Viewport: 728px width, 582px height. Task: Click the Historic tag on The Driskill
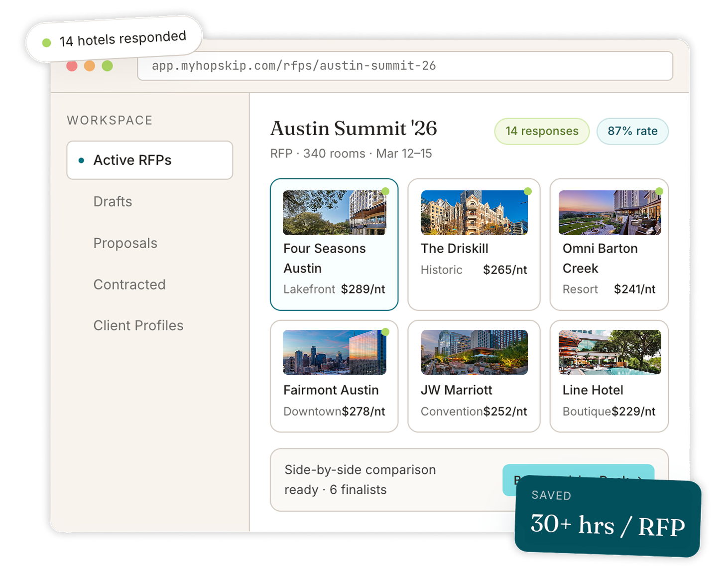click(x=442, y=270)
